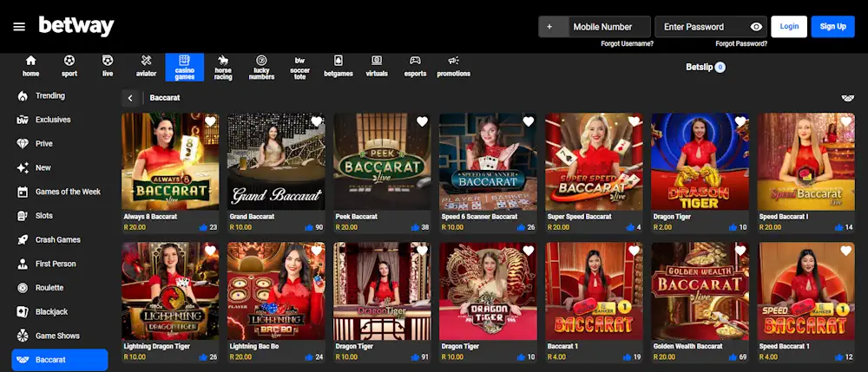Open Always 8 Baccarat game thumbnail
868x372 pixels.
[x=170, y=162]
